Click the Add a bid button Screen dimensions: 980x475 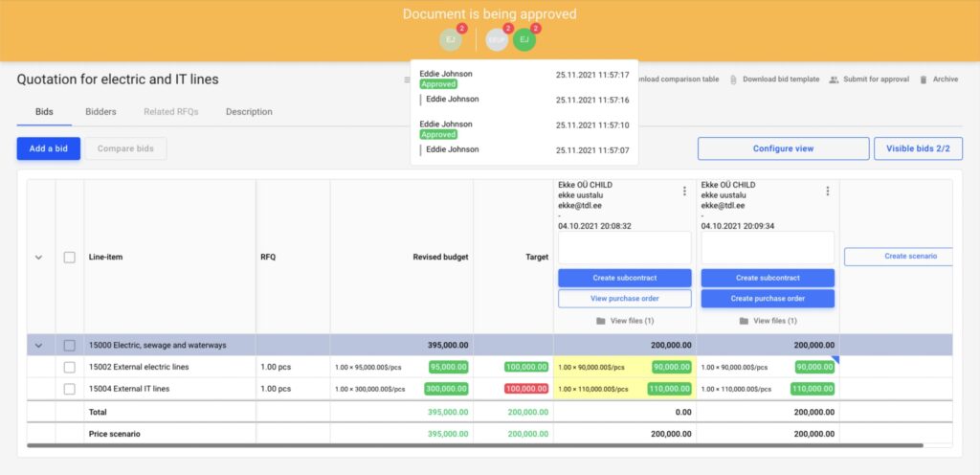pos(49,148)
